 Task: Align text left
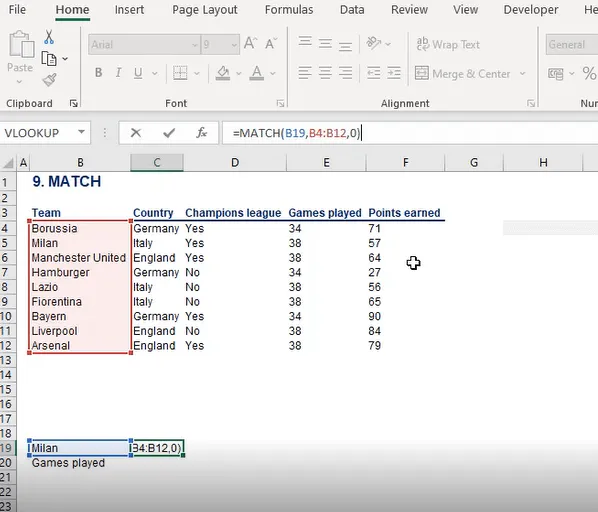tap(305, 72)
